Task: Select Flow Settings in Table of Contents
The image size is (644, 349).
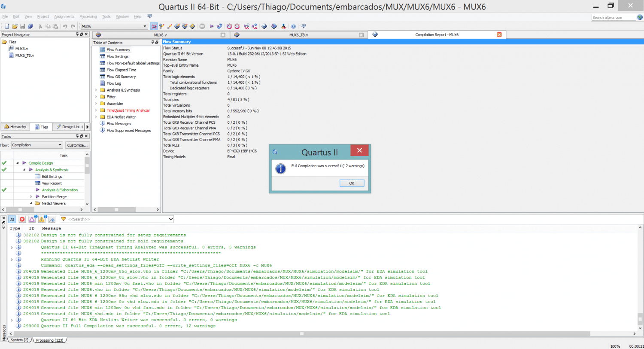Action: pos(117,56)
